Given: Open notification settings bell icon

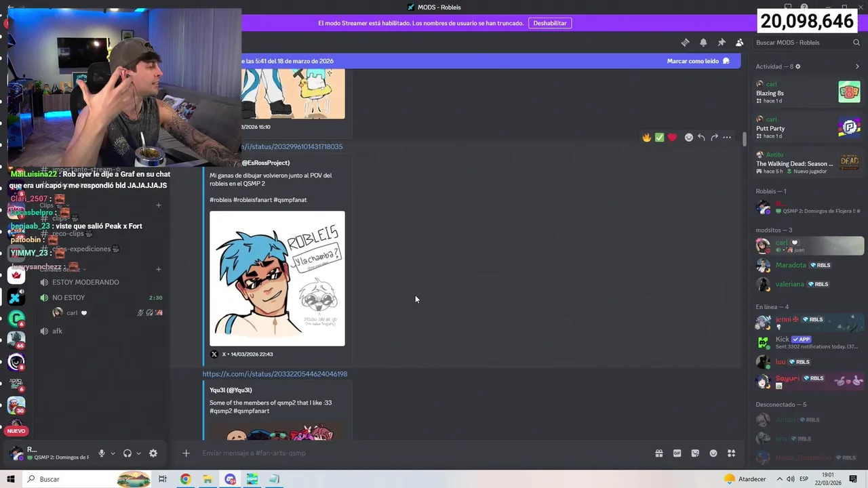Looking at the screenshot, I should point(703,42).
